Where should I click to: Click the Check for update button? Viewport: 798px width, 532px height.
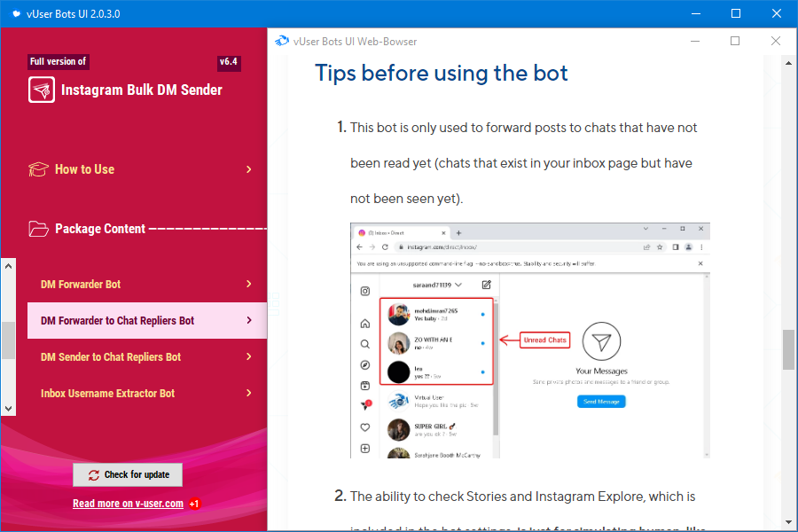tap(128, 474)
